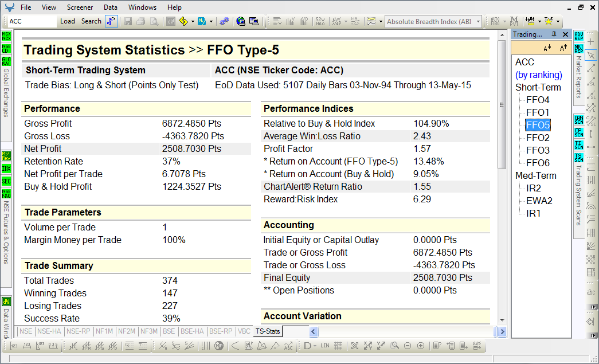This screenshot has width=599, height=364.
Task: Open the dropdown arrow beside the dashed-lines chart icon
Action: 381,21
